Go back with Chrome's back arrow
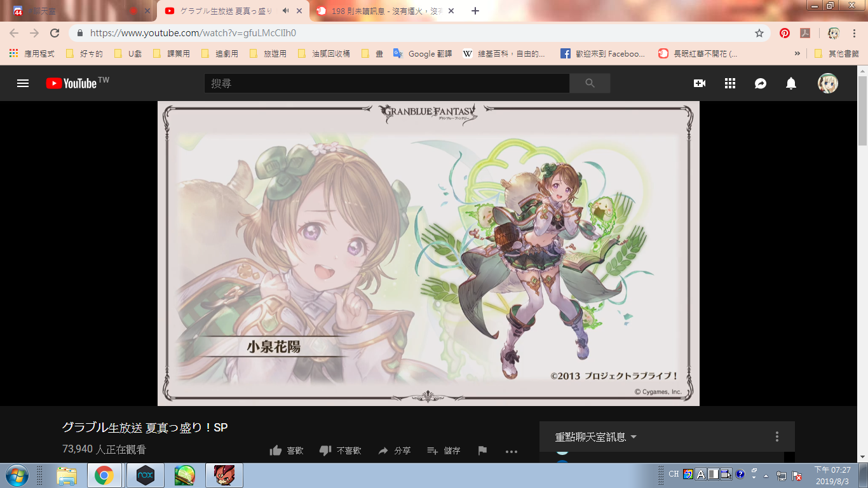Screen dimensions: 868x488 [14, 33]
